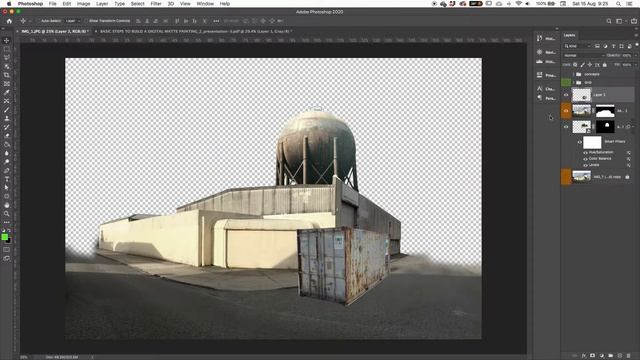
Task: Select the Eraser tool
Action: pyautogui.click(x=7, y=136)
